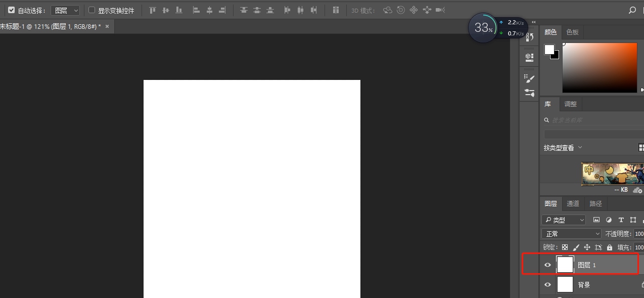Switch to the 色板 tab
The height and width of the screenshot is (298, 644).
(x=572, y=32)
